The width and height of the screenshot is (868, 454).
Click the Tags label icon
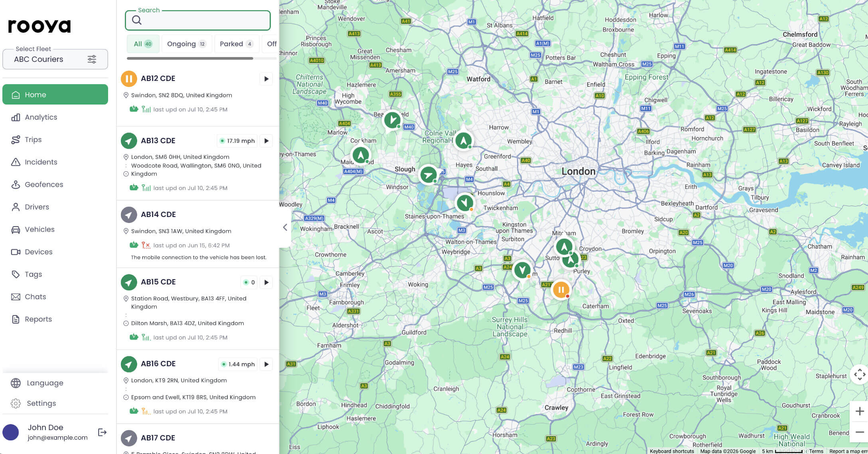click(x=16, y=274)
